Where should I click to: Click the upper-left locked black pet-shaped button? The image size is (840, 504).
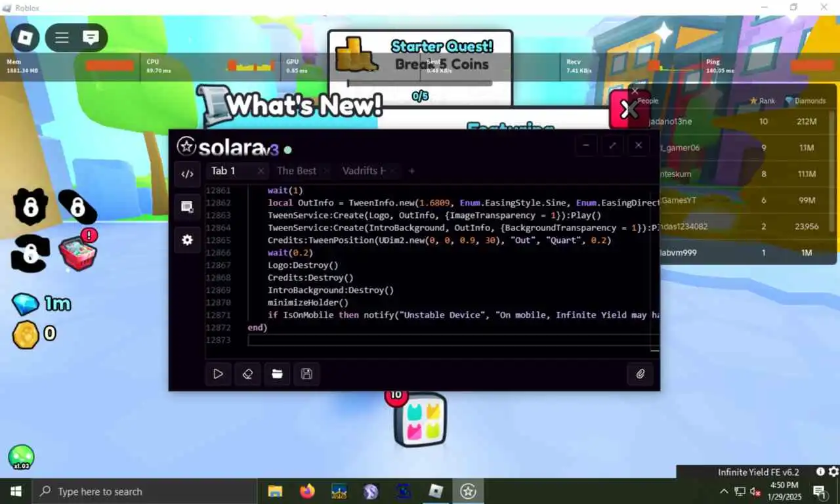pos(30,207)
